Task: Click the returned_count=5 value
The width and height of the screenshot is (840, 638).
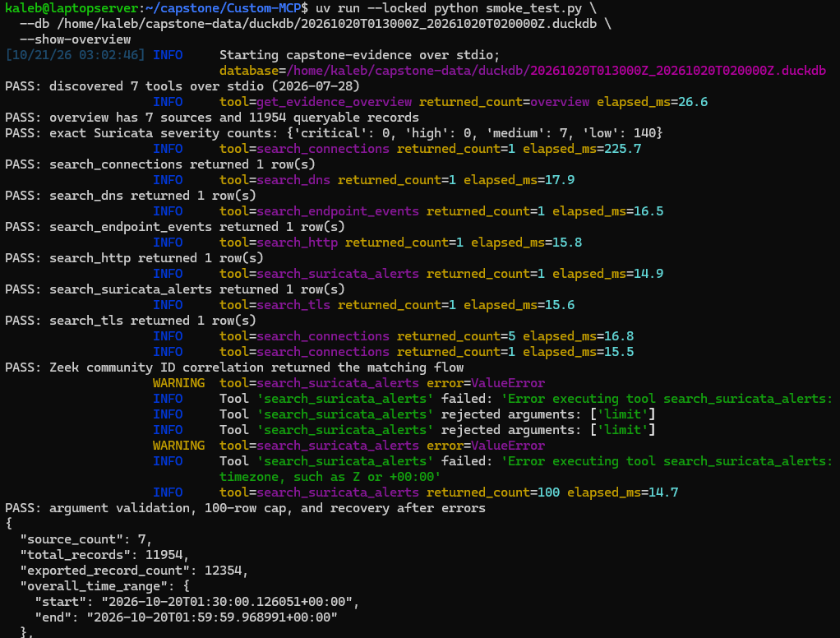Action: (456, 336)
